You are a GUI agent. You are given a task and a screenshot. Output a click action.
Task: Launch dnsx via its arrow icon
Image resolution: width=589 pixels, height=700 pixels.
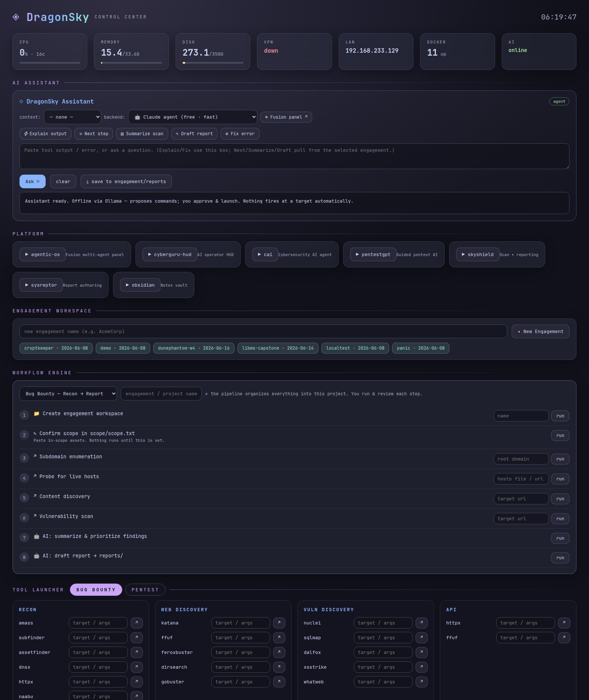coord(137,667)
